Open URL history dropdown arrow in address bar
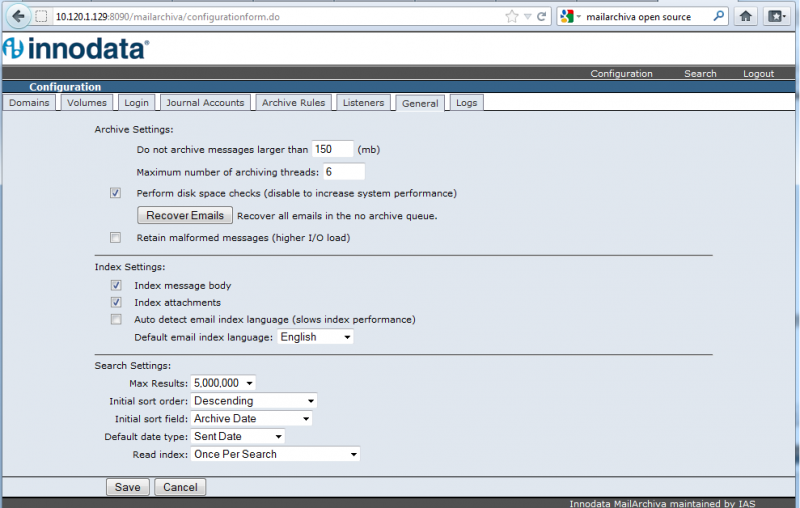800x508 pixels. (x=528, y=17)
